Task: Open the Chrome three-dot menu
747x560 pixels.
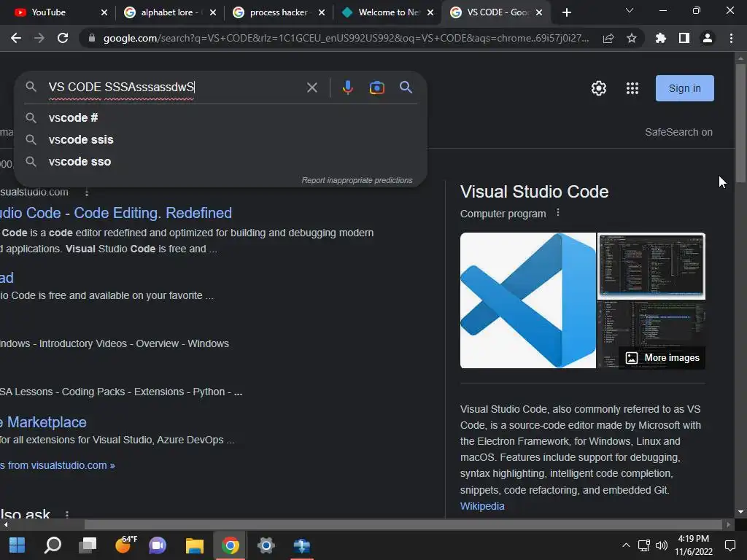Action: pyautogui.click(x=731, y=38)
